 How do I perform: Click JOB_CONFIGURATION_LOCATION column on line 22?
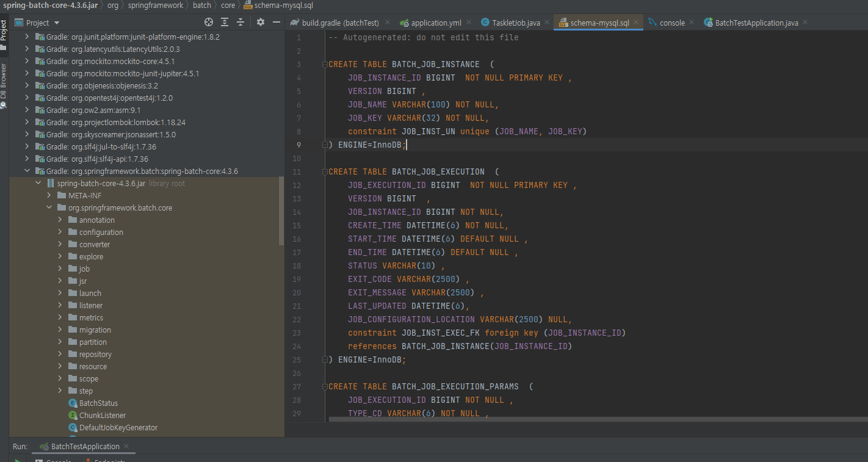411,319
